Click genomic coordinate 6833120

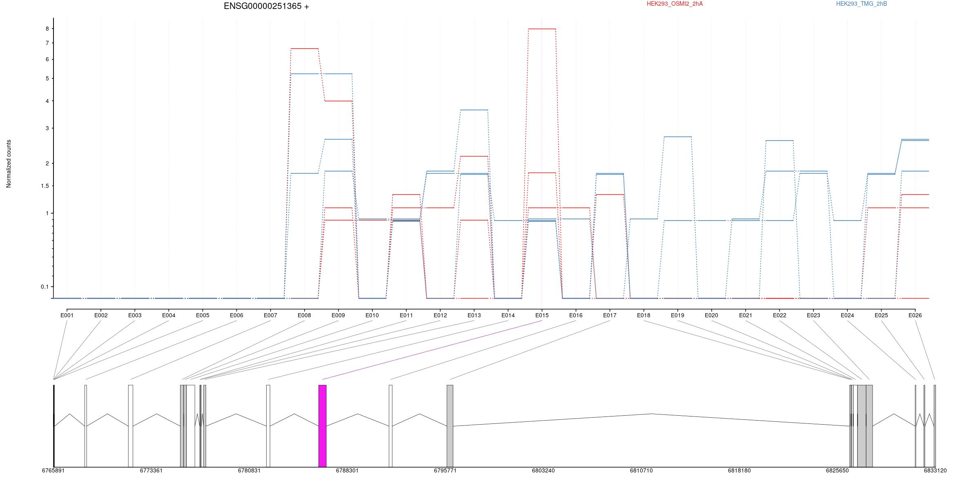[x=935, y=470]
